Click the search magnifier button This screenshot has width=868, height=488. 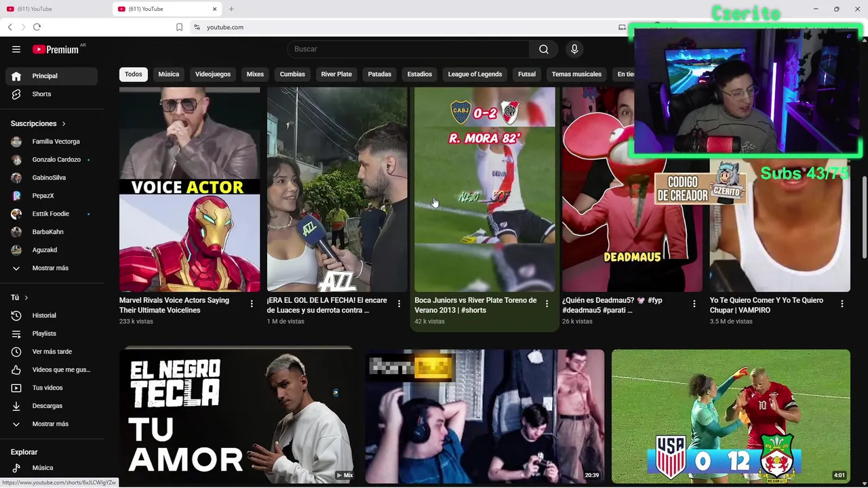tap(544, 49)
